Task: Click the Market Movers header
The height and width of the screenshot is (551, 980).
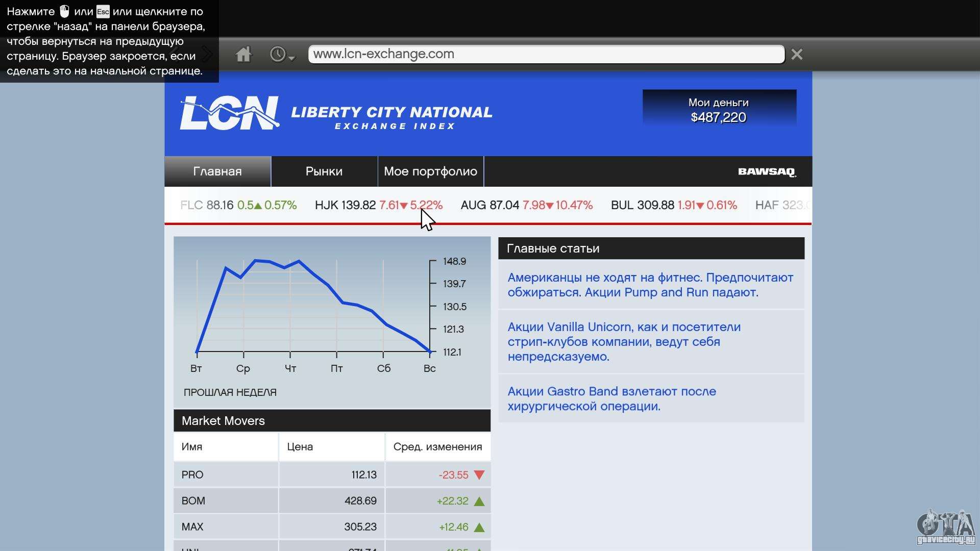Action: (332, 421)
